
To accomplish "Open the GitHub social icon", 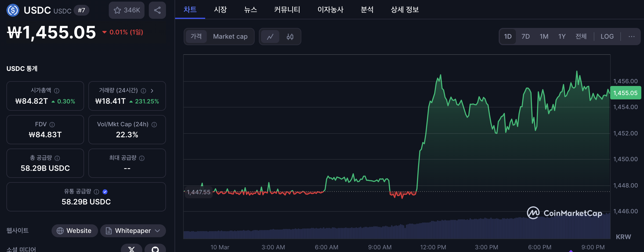I will tap(155, 249).
